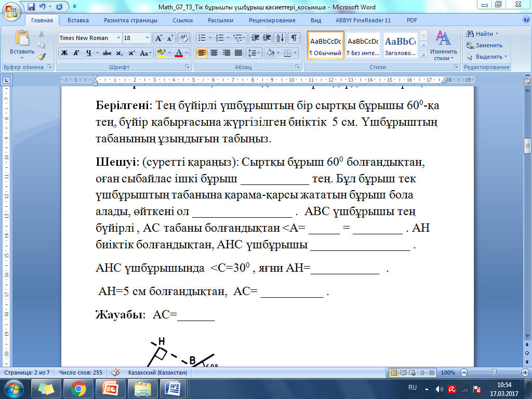The image size is (532, 399).
Task: Decrease font size with shrink font icon
Action: 169,38
